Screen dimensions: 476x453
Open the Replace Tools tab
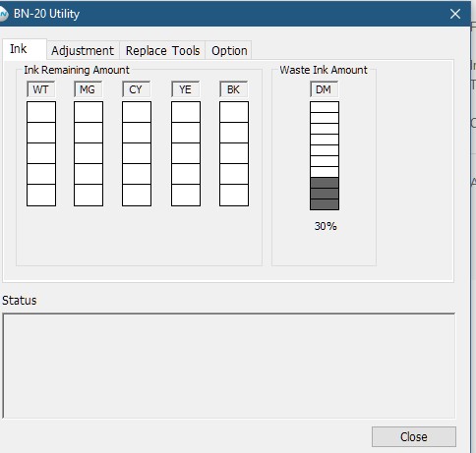pos(162,50)
